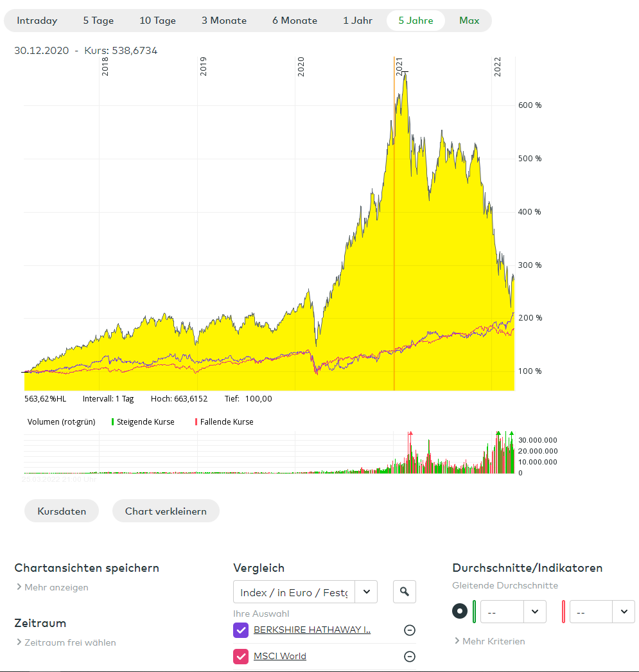The height and width of the screenshot is (672, 639).
Task: Switch to the Intraday tab
Action: 37,21
